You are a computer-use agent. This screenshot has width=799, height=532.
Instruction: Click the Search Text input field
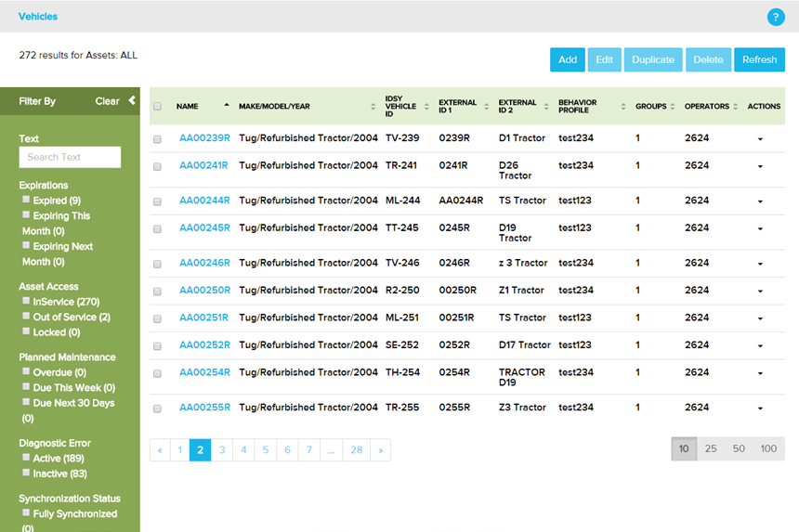(70, 157)
